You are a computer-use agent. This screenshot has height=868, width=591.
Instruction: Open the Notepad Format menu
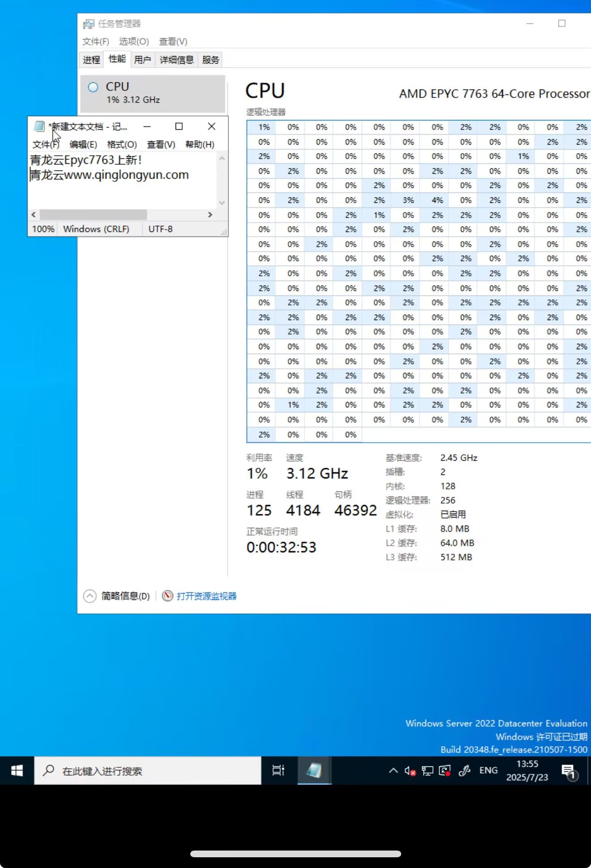(x=122, y=145)
